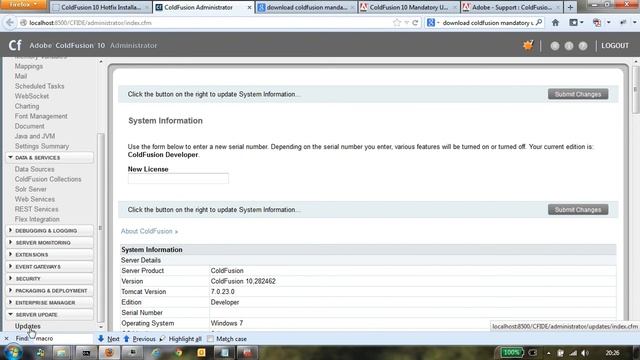Open browser home page icon
Image resolution: width=640 pixels, height=360 pixels.
click(555, 23)
